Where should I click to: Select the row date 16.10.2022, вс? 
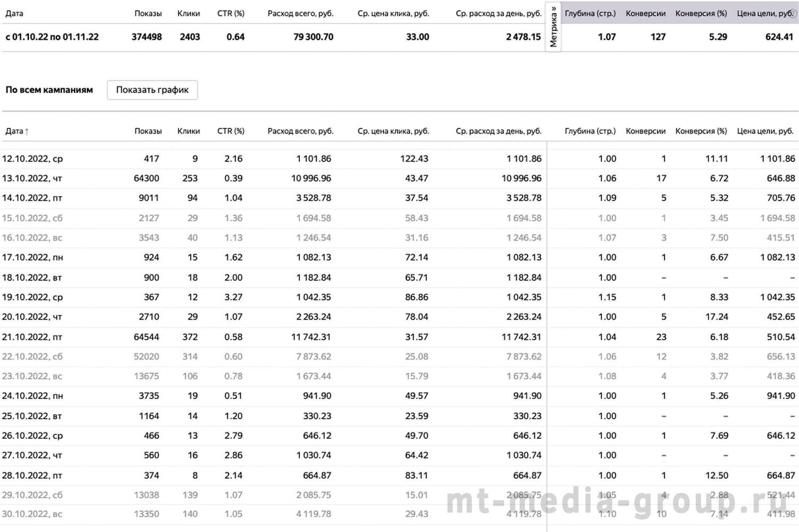[32, 238]
